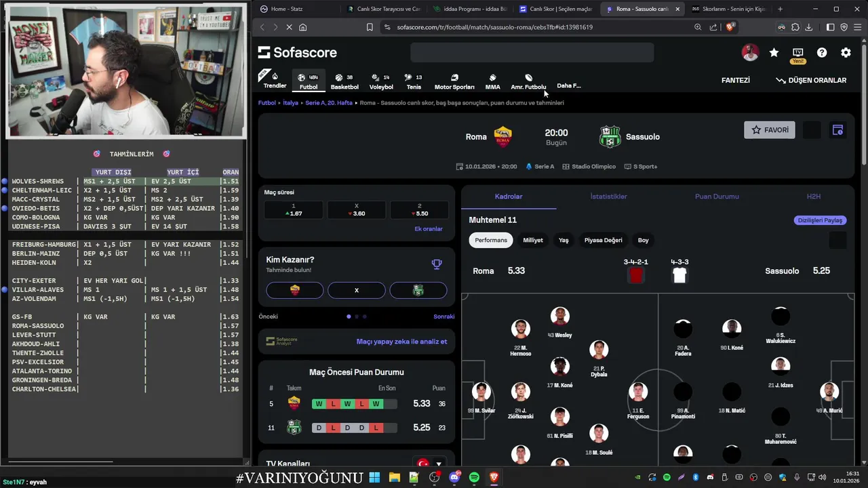The height and width of the screenshot is (488, 868).
Task: Open Spotify from the taskbar
Action: pyautogui.click(x=474, y=478)
